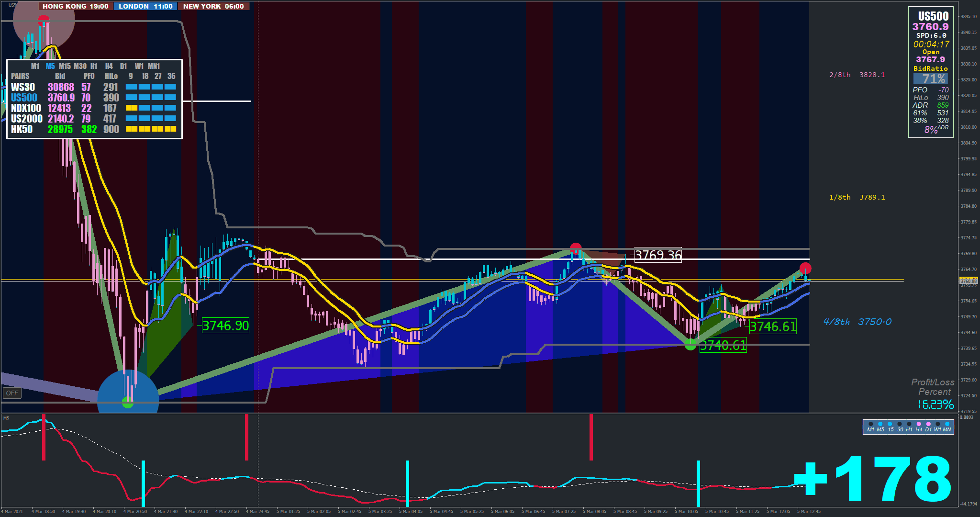Click the D1 pink signal dot
The height and width of the screenshot is (517, 980).
[x=928, y=424]
